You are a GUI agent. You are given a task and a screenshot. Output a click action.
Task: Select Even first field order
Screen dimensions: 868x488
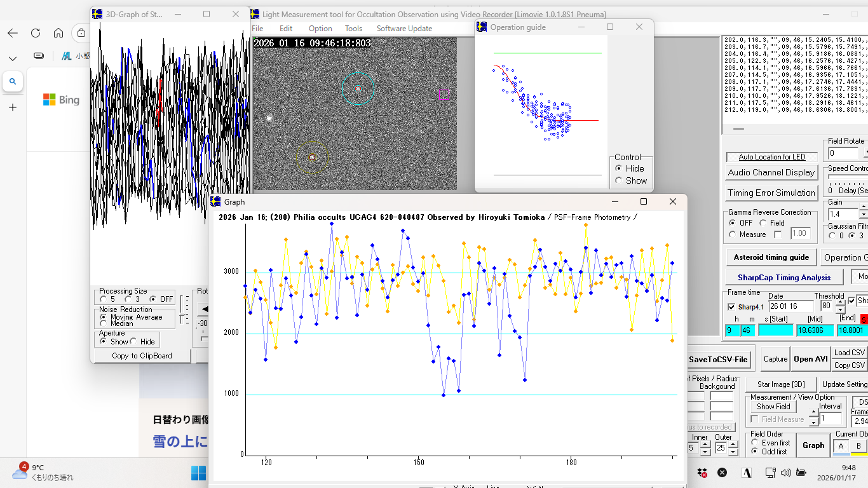click(x=755, y=443)
